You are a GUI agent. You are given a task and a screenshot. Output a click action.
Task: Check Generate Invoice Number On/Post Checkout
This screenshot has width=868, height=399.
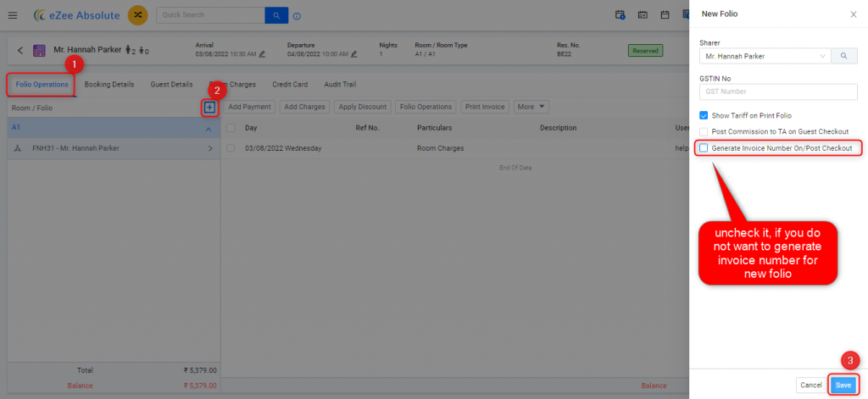point(704,147)
